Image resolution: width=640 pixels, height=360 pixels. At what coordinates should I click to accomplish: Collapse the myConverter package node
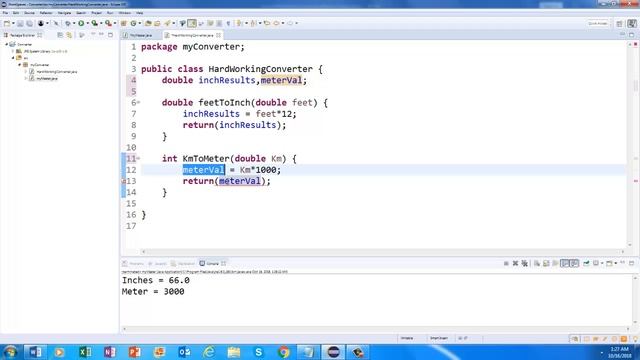click(x=20, y=64)
